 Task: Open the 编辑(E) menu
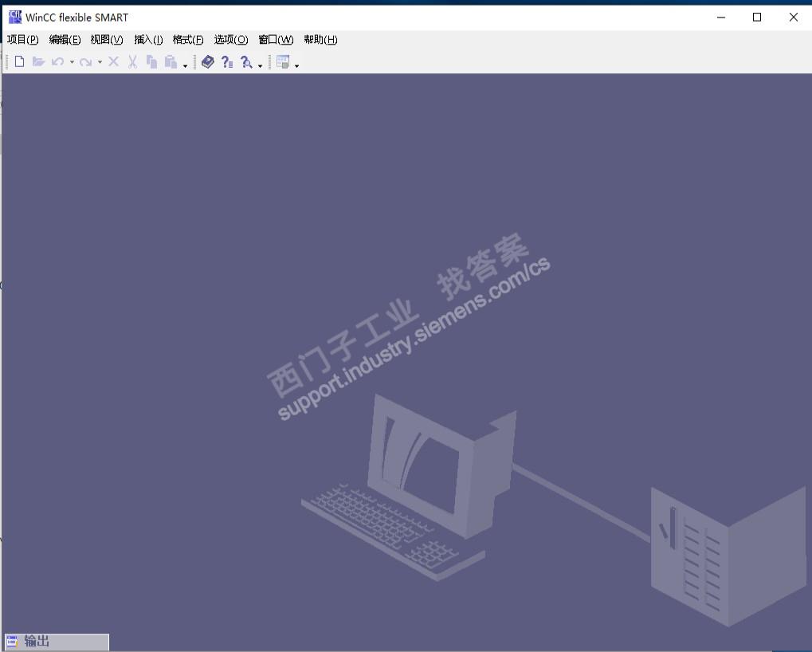[65, 39]
